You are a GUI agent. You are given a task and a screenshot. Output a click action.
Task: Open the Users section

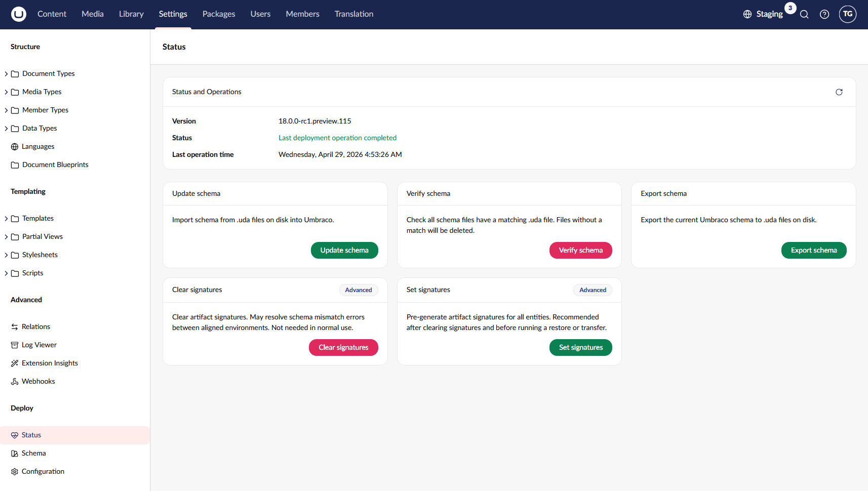point(260,14)
